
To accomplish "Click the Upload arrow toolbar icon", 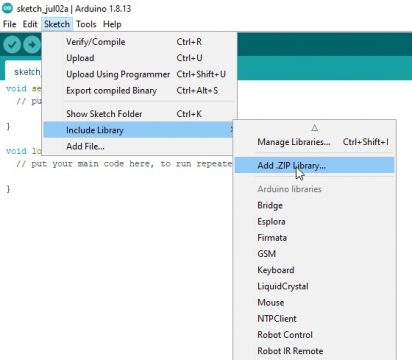I will [x=32, y=45].
